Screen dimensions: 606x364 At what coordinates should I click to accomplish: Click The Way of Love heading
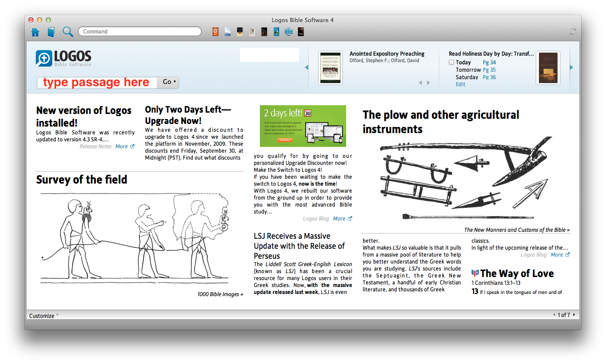(x=517, y=274)
